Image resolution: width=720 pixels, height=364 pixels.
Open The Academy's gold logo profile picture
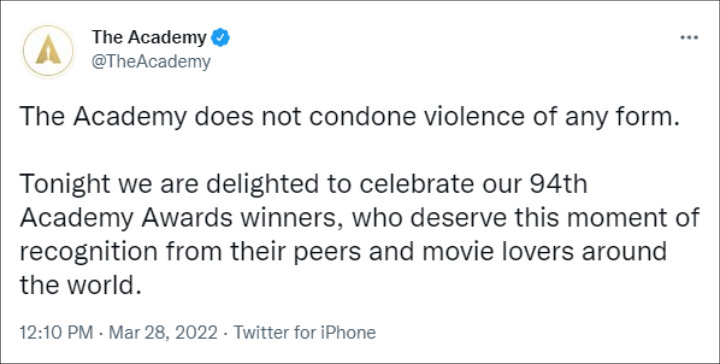[x=48, y=51]
